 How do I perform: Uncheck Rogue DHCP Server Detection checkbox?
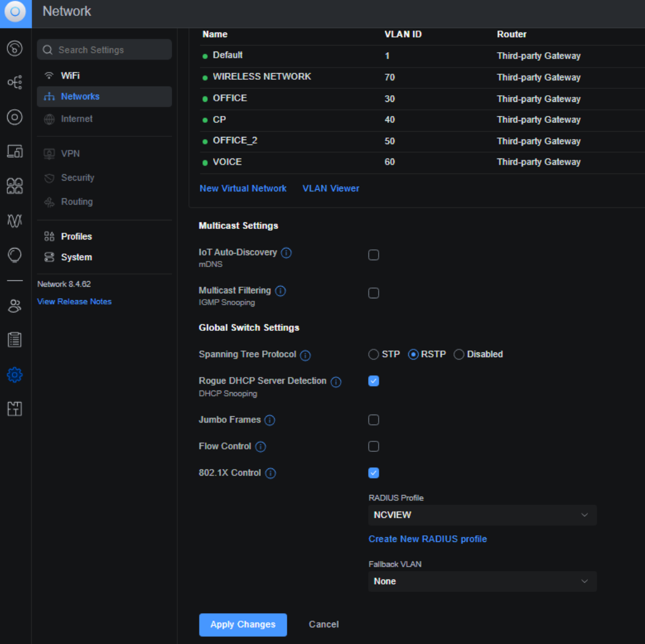click(x=374, y=381)
